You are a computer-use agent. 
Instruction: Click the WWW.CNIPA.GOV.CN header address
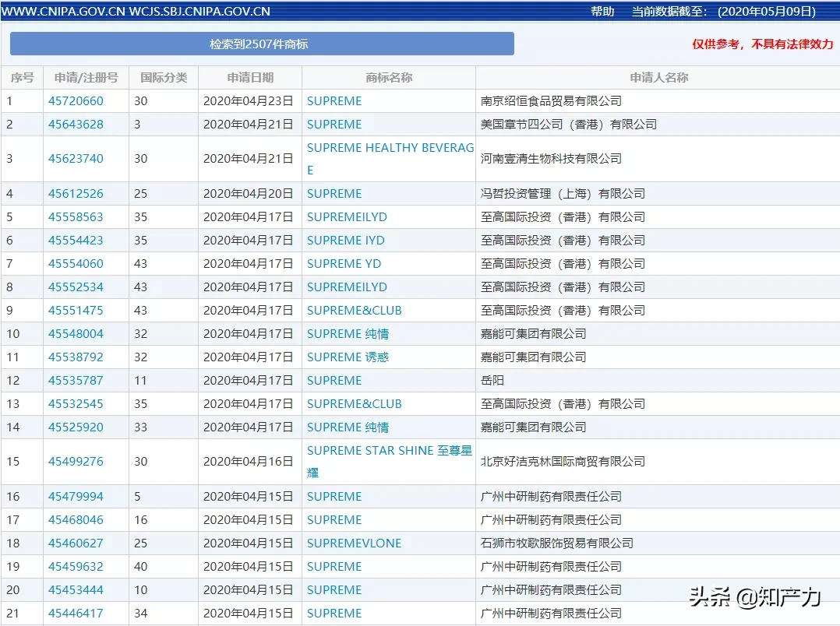[63, 11]
